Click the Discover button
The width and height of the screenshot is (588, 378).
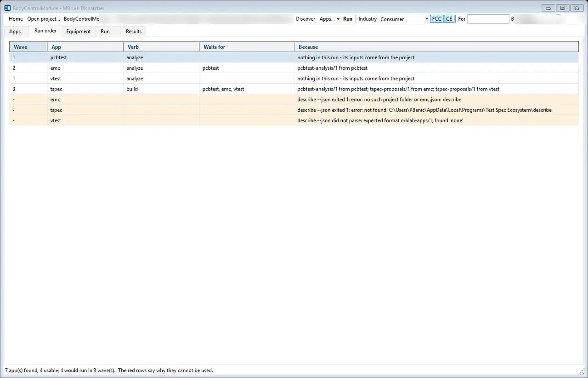305,19
